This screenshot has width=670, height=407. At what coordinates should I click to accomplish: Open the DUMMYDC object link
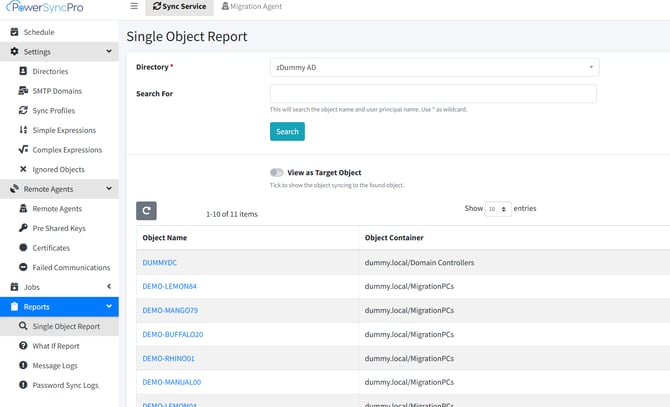pyautogui.click(x=159, y=263)
